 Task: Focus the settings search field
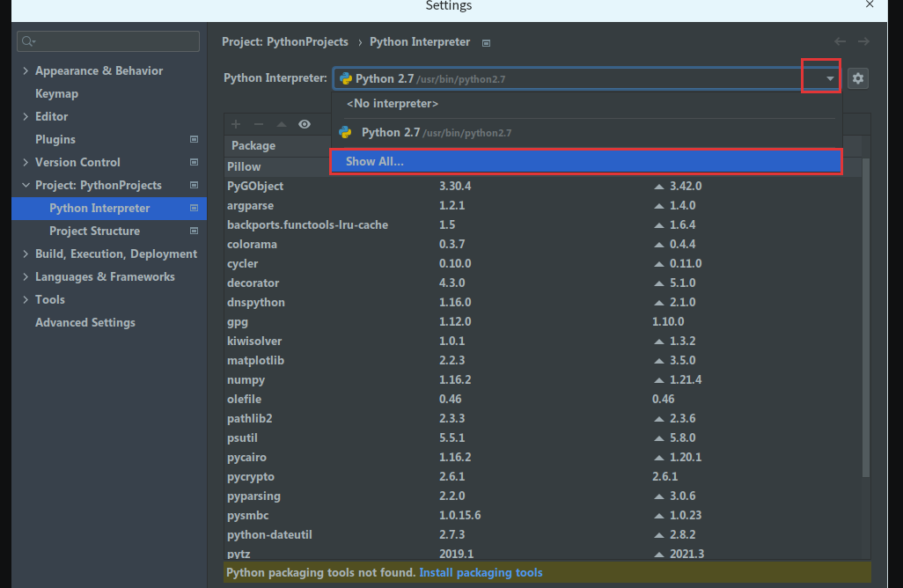click(x=108, y=41)
